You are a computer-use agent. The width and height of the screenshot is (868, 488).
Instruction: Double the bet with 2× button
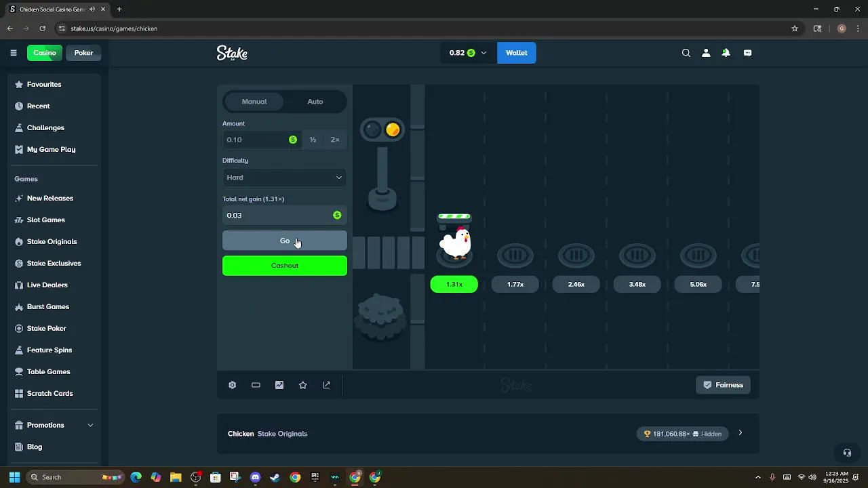(x=335, y=140)
